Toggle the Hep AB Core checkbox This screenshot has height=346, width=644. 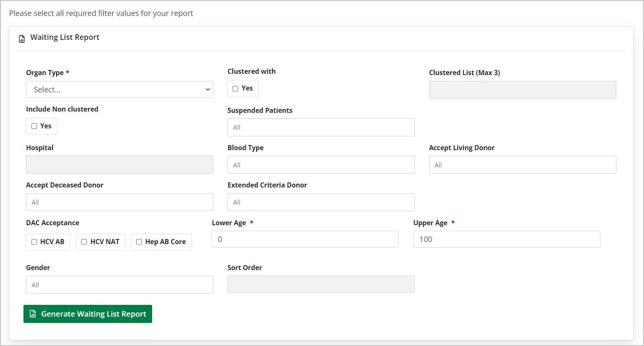pos(139,242)
